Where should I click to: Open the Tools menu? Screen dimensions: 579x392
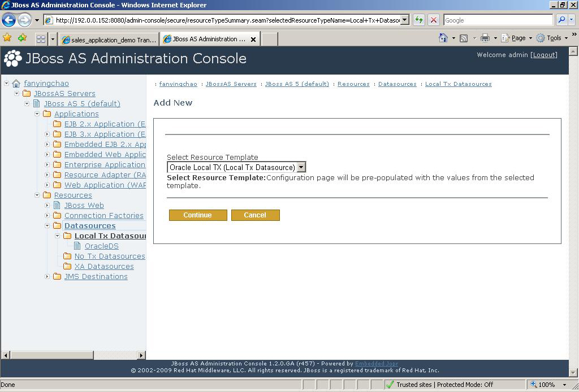click(x=552, y=38)
